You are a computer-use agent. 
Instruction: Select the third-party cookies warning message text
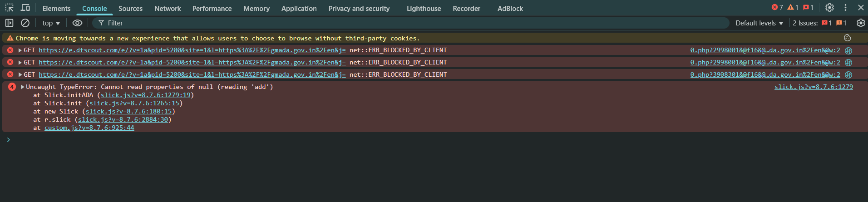[x=218, y=38]
